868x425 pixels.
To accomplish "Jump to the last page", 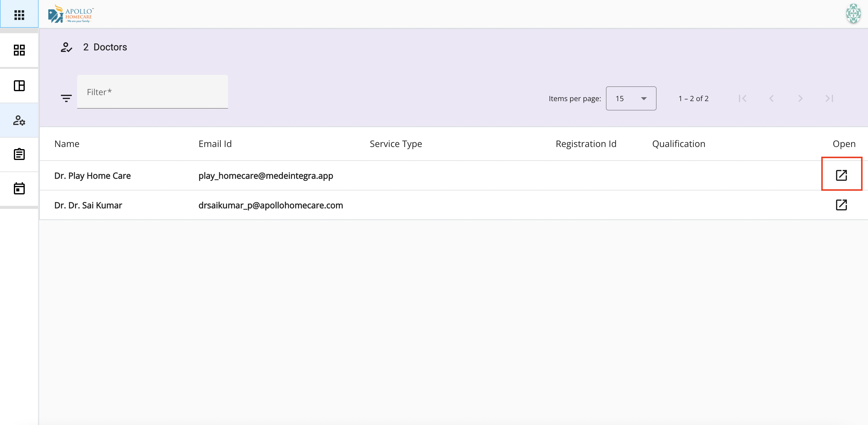I will pyautogui.click(x=829, y=98).
